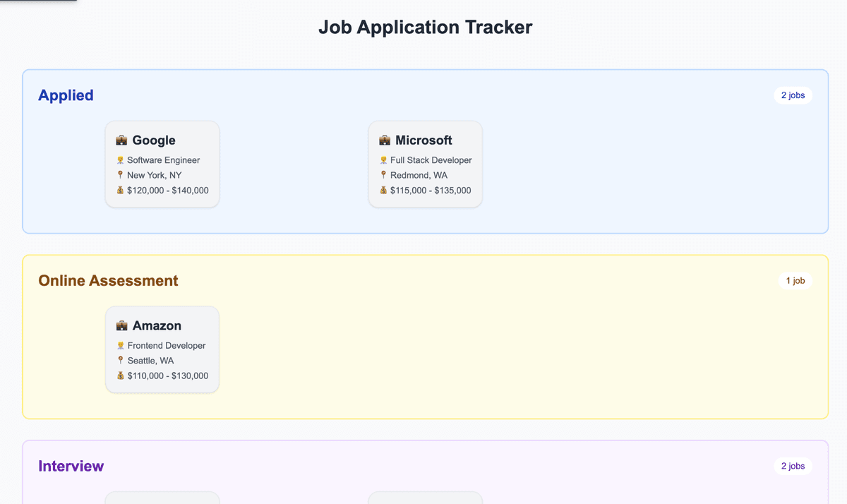Click the Job Application Tracker title
This screenshot has height=504, width=847.
(x=425, y=27)
